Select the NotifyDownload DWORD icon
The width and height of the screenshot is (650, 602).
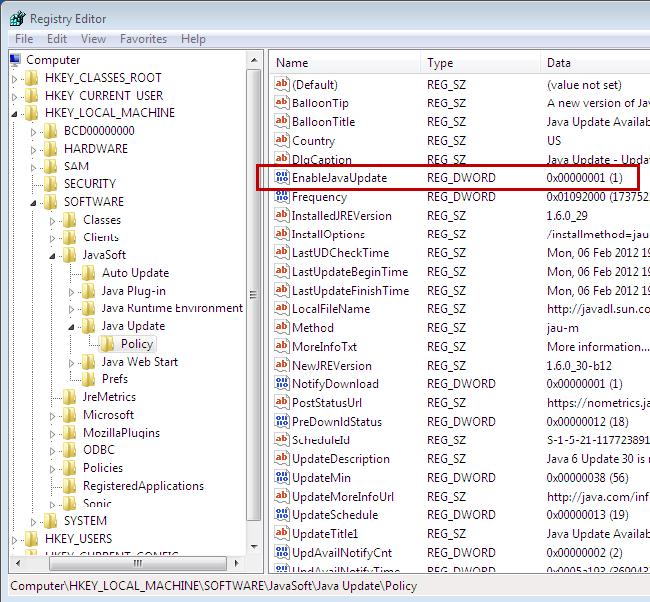(x=282, y=384)
